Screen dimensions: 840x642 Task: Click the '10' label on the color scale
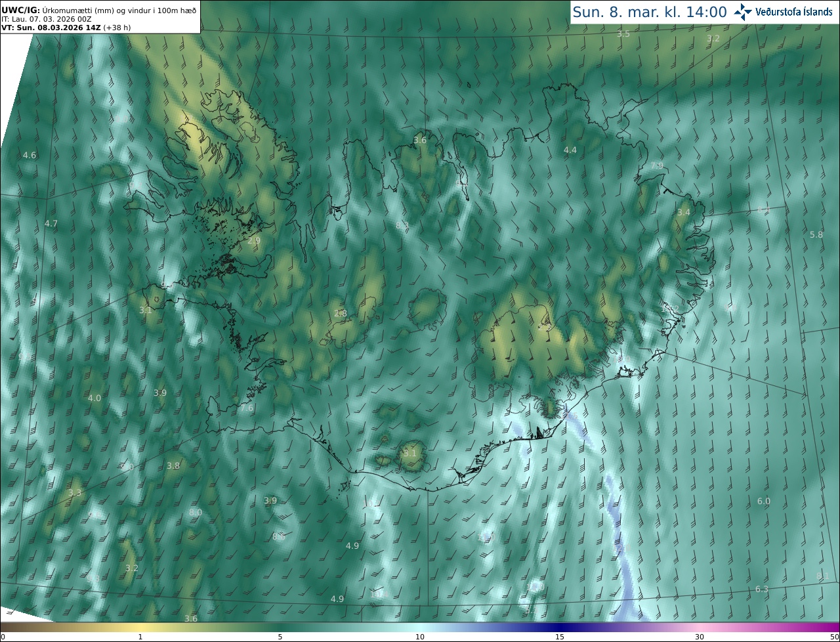coord(420,637)
